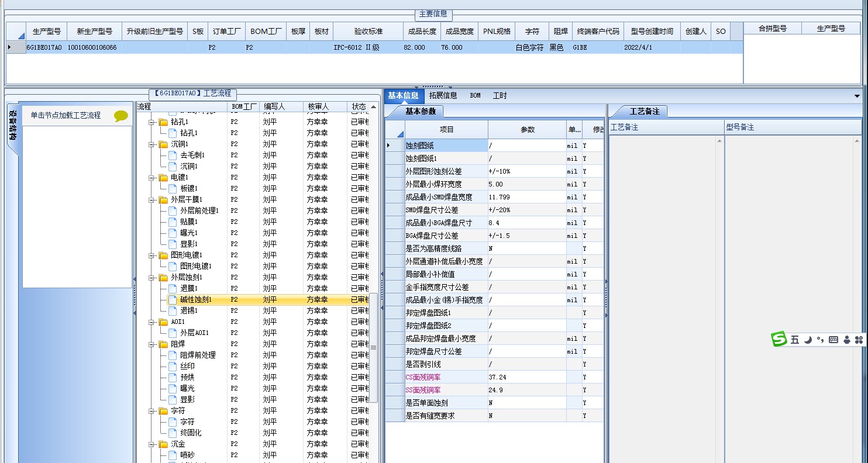The height and width of the screenshot is (463, 868).
Task: Click the 编写人 column header in process tree
Action: [x=281, y=107]
